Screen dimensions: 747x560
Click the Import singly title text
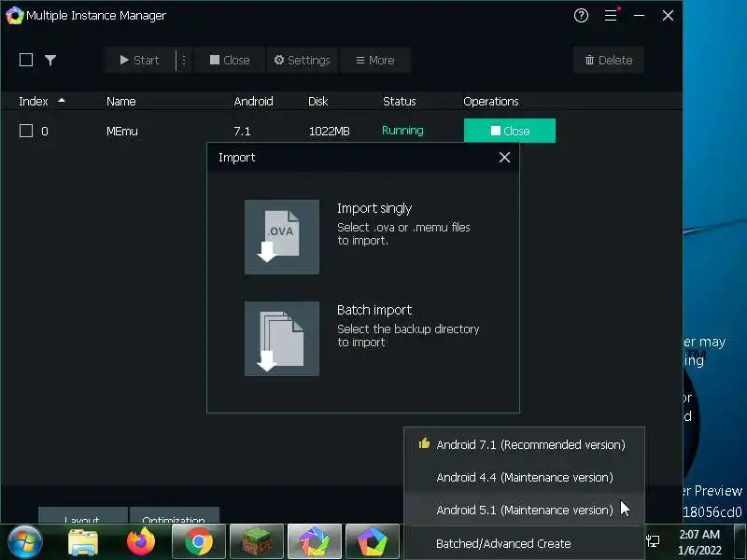point(374,208)
